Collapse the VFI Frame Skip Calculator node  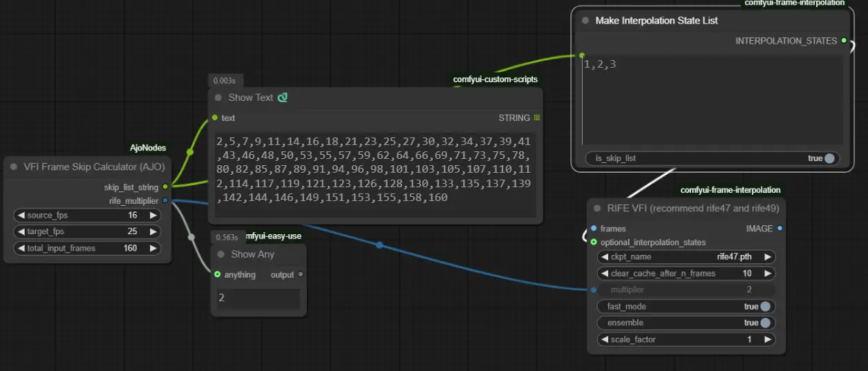[x=14, y=167]
